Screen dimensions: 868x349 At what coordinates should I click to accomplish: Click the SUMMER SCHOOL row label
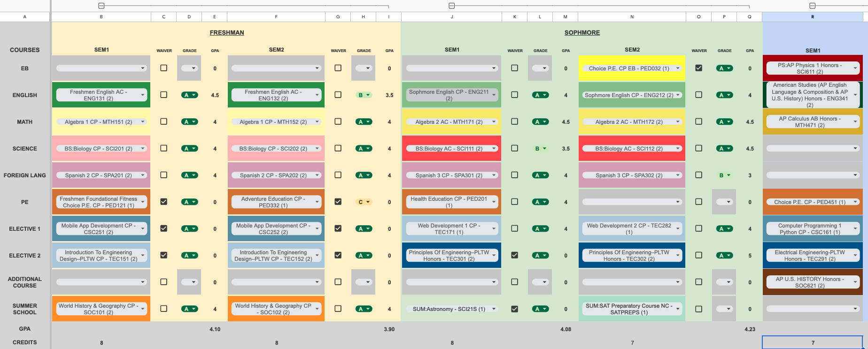coord(25,309)
